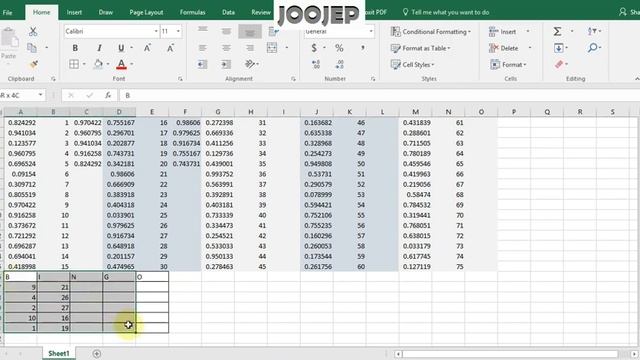Viewport: 640px width, 360px height.
Task: Click Wrap Text icon
Action: pyautogui.click(x=273, y=31)
